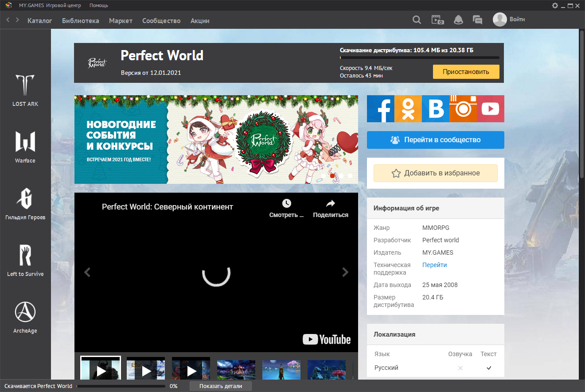Viewport: 585px width, 392px height.
Task: Open ArcheAge from the sidebar
Action: point(25,317)
